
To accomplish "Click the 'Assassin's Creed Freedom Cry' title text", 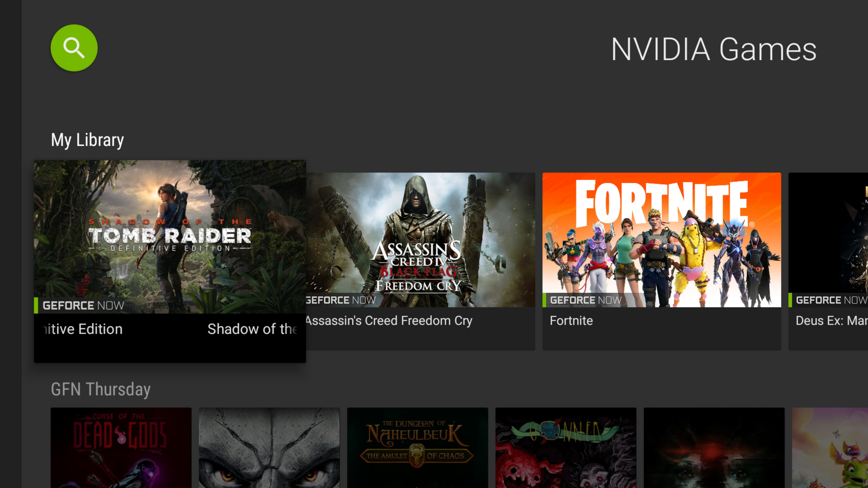I will click(x=388, y=321).
